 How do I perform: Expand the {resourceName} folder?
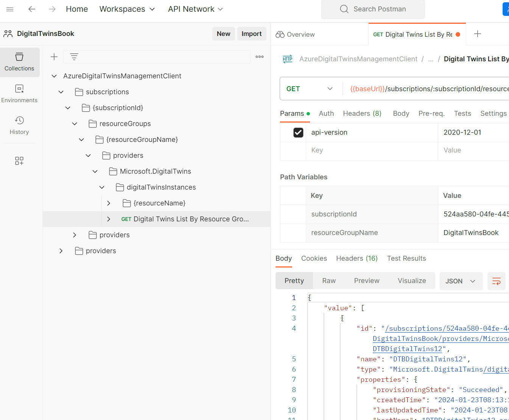(109, 203)
